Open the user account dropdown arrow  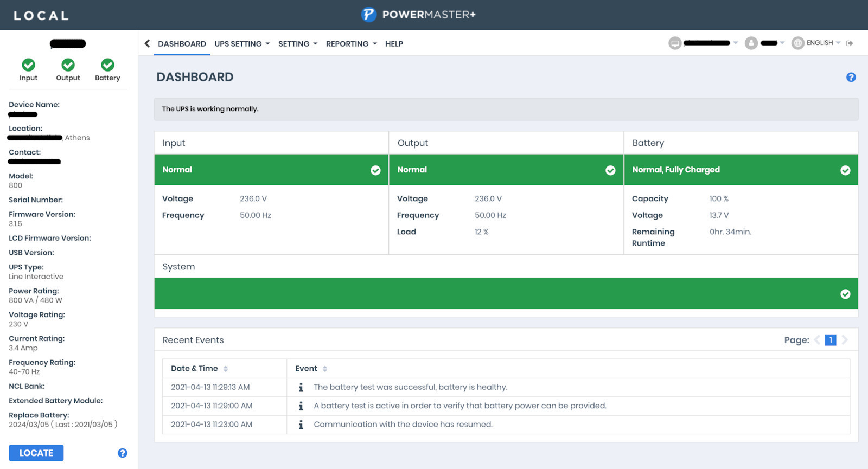(782, 43)
